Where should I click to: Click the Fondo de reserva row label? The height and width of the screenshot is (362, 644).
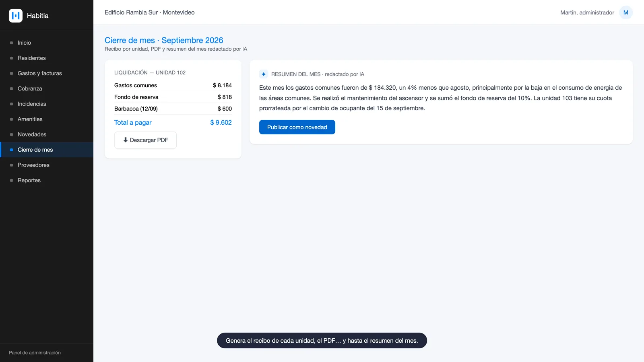[136, 97]
